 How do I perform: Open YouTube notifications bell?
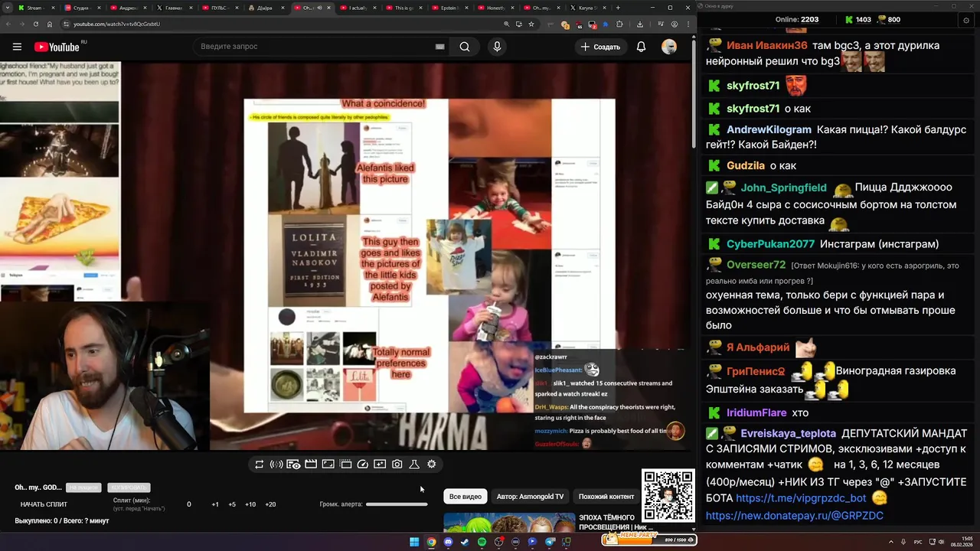pyautogui.click(x=642, y=47)
